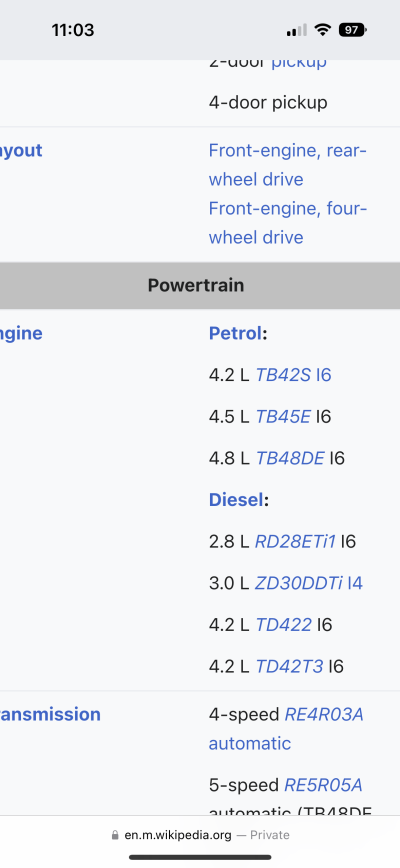Open the RE5R05A transmission link

click(x=323, y=785)
